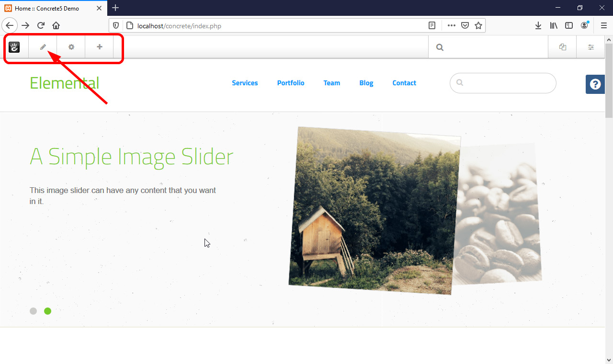Click the site search input field
Image resolution: width=613 pixels, height=364 pixels.
click(x=508, y=83)
